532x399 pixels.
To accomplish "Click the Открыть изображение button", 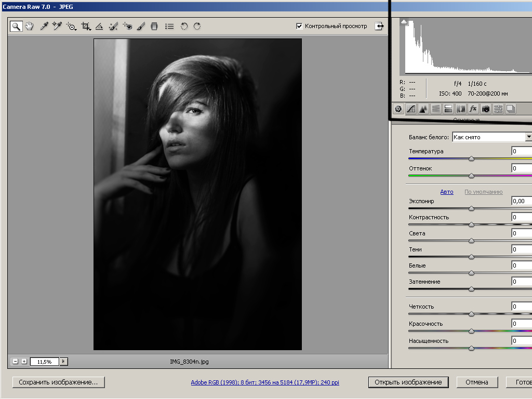I will pyautogui.click(x=408, y=382).
